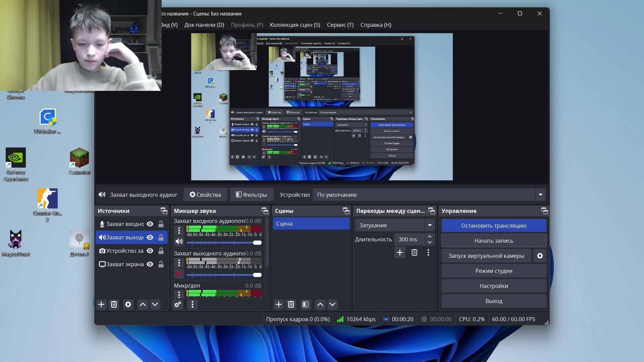
Task: Open TLauncher desktop icon
Action: tap(79, 161)
